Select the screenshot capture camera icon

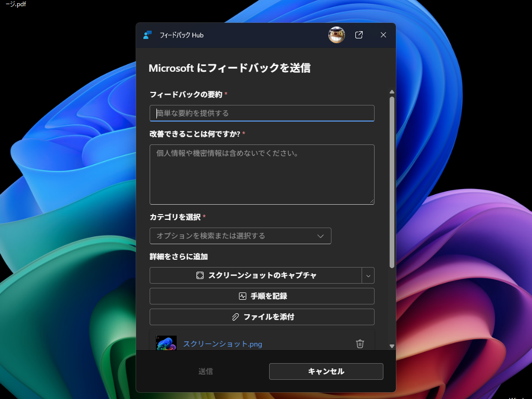[200, 275]
